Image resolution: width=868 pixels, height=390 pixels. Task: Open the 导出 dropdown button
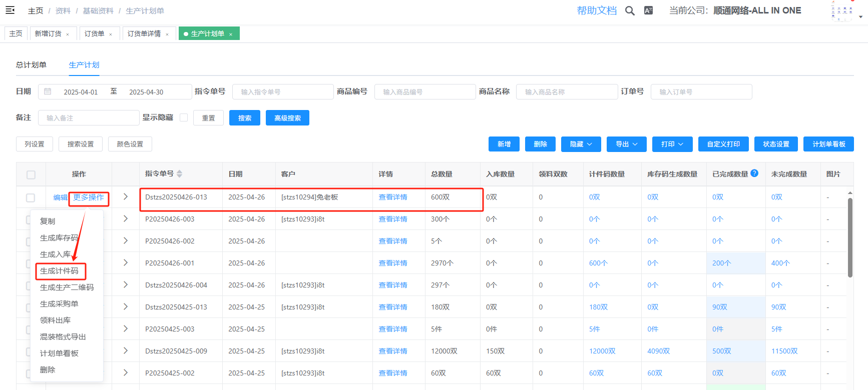(626, 144)
